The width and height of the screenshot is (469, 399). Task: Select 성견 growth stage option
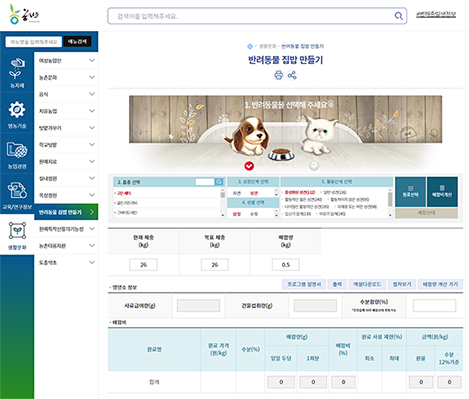[254, 193]
